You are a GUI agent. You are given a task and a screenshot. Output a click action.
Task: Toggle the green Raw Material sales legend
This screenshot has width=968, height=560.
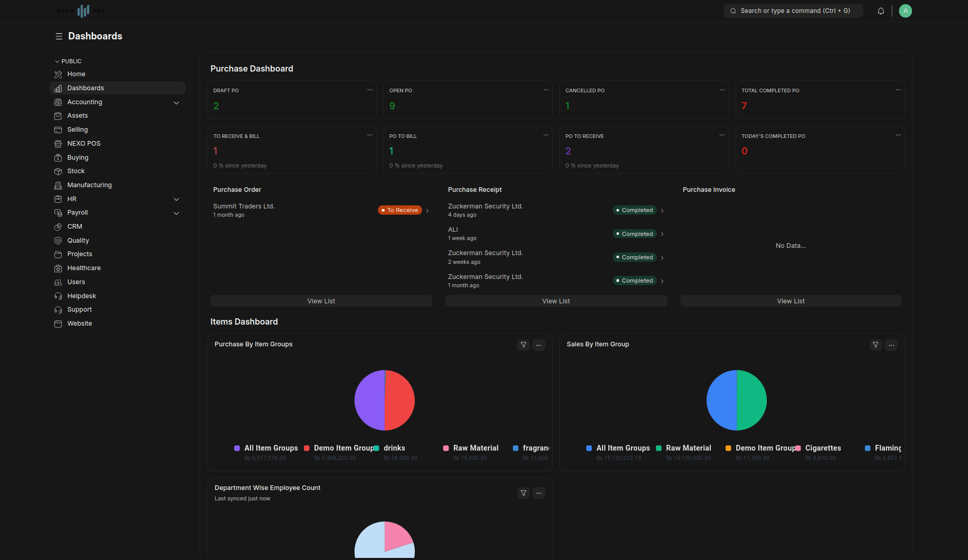click(x=683, y=448)
